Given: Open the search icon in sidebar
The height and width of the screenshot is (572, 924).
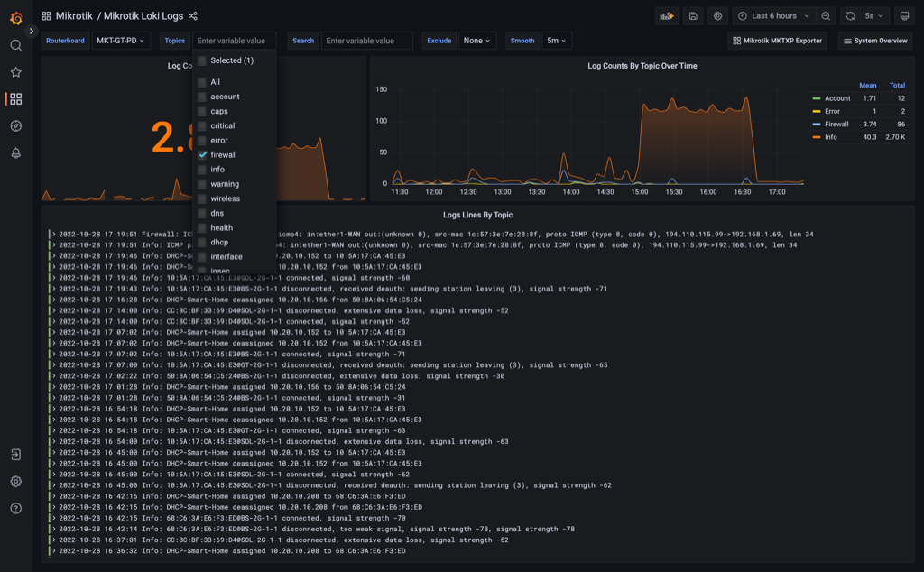Looking at the screenshot, I should tap(16, 45).
